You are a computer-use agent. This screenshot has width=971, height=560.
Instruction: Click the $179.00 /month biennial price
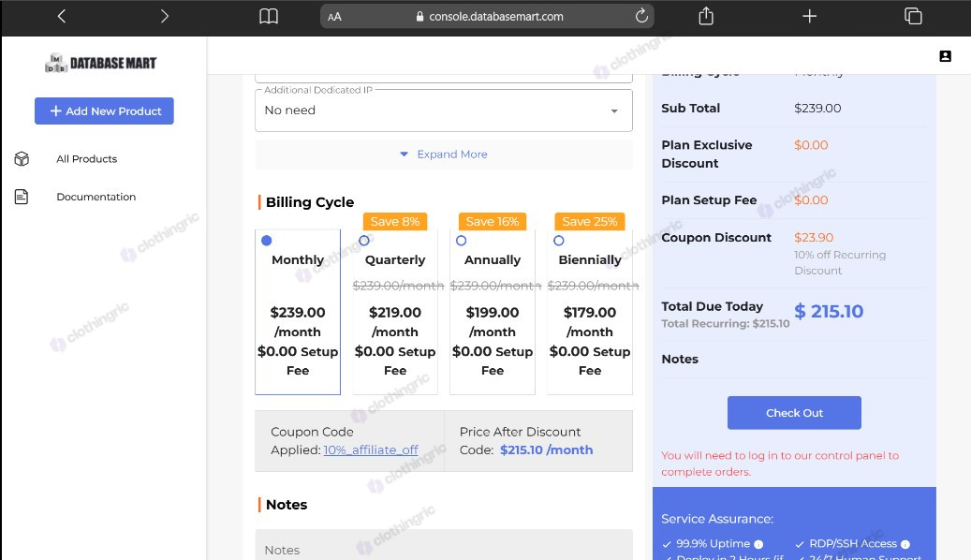pyautogui.click(x=590, y=322)
